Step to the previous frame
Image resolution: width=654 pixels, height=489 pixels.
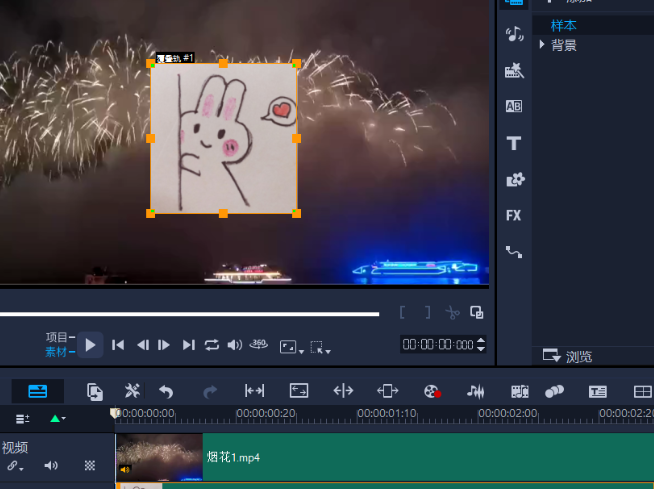click(143, 345)
